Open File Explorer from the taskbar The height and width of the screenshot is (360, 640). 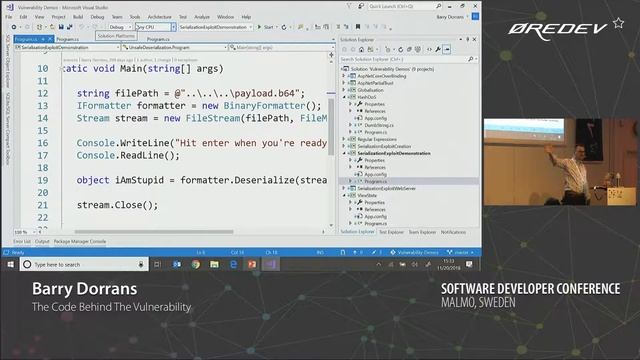coord(214,264)
